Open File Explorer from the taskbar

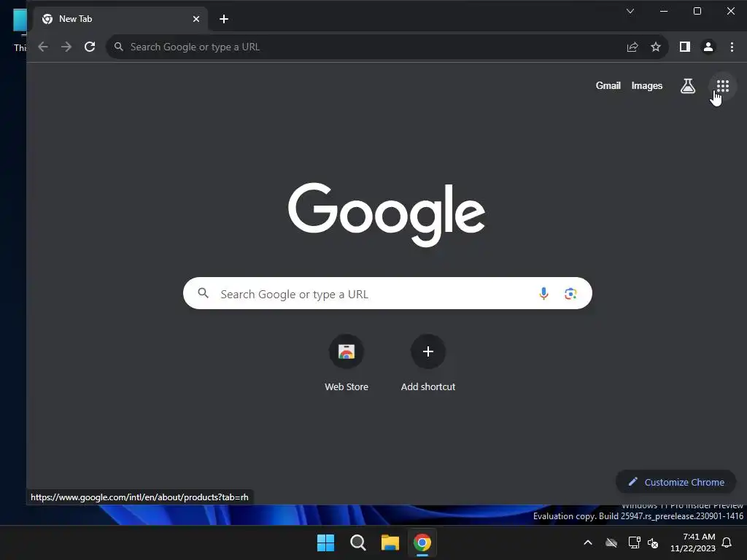390,542
